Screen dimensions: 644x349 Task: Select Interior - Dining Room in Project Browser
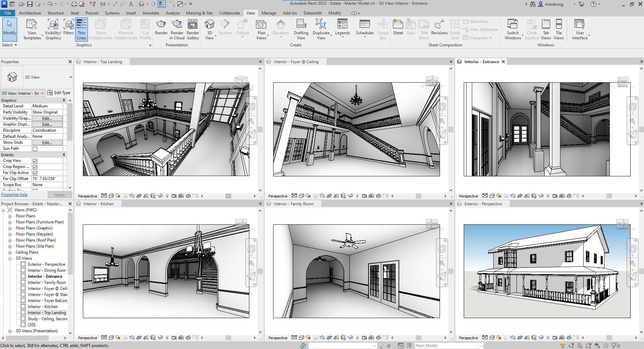point(47,270)
